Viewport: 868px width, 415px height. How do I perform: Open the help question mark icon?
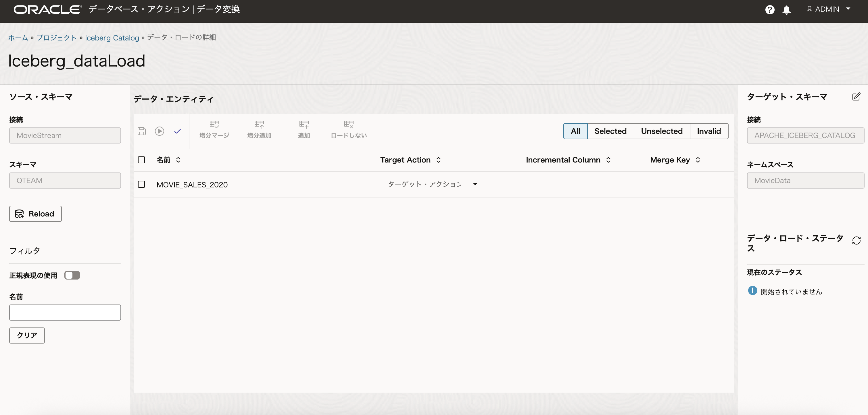770,10
